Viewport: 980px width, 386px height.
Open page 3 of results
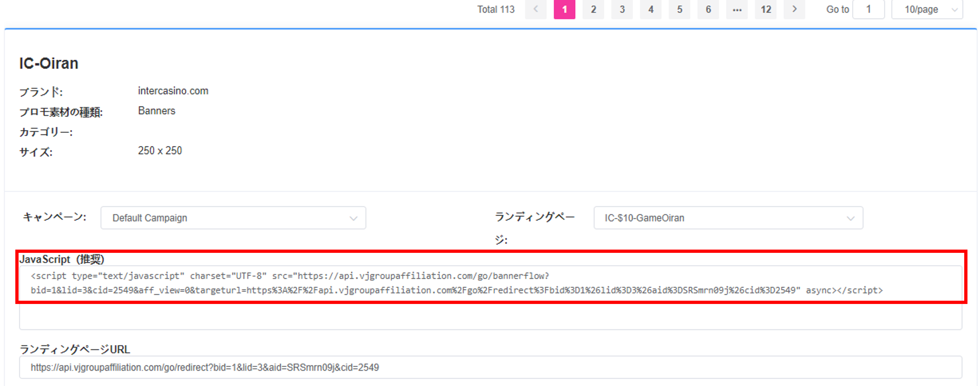tap(622, 9)
